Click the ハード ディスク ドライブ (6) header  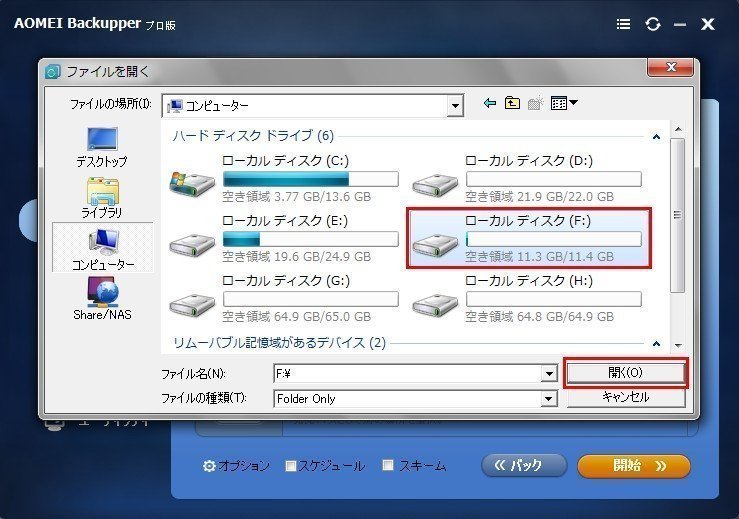253,136
